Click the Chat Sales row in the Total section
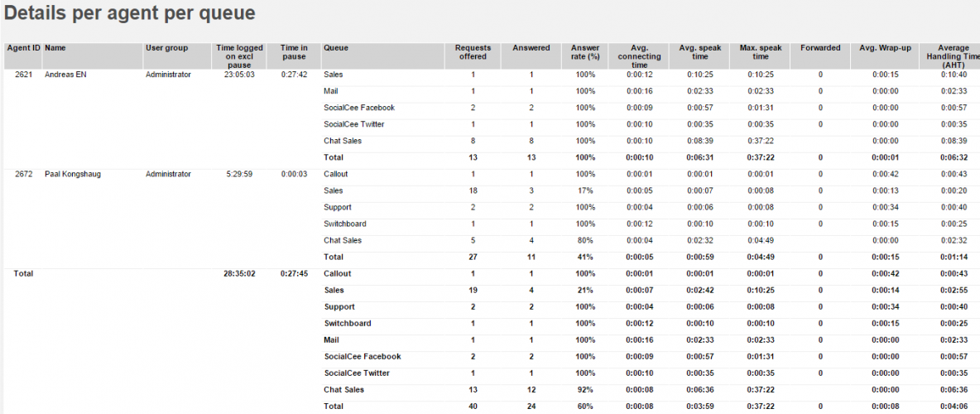 pyautogui.click(x=343, y=389)
